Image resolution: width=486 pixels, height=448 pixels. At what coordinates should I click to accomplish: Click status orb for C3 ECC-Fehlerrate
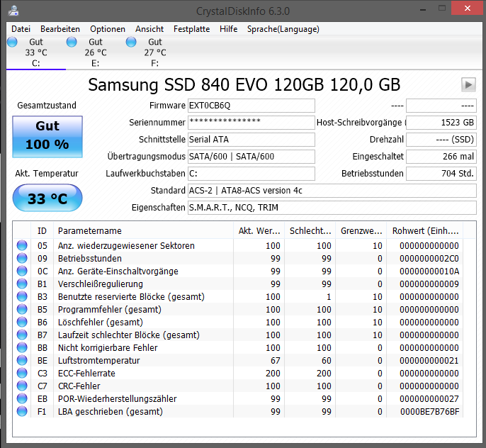[x=22, y=373]
